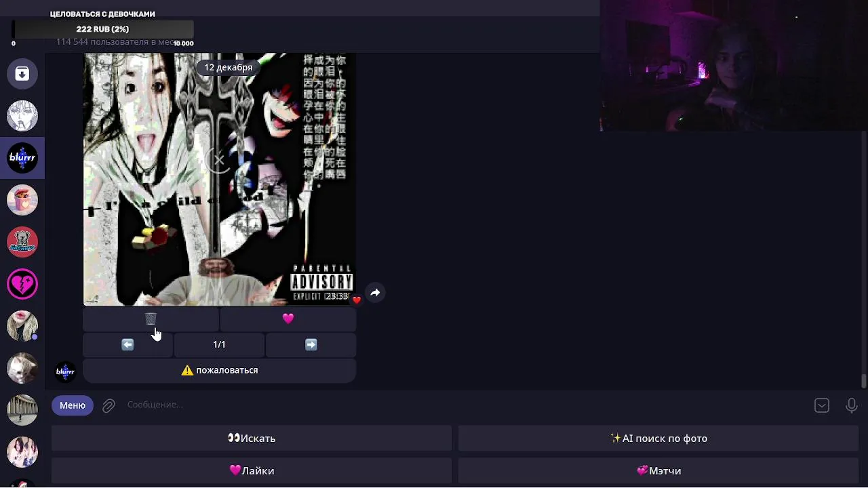Click ЦЕЛОВАТЬСЯ С ДЕВОЧКАМИ goal title
Image resolution: width=868 pixels, height=488 pixels.
tap(102, 14)
